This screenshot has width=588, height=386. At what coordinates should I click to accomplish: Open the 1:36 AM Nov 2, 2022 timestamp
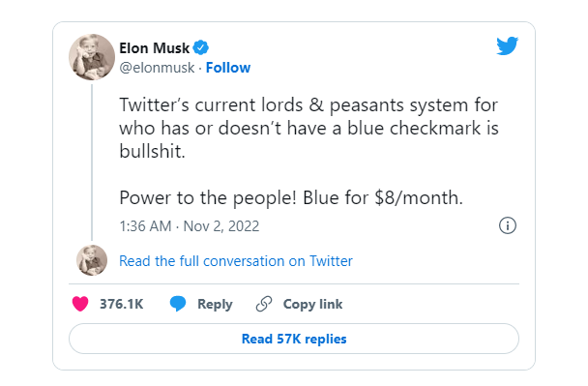pos(190,226)
